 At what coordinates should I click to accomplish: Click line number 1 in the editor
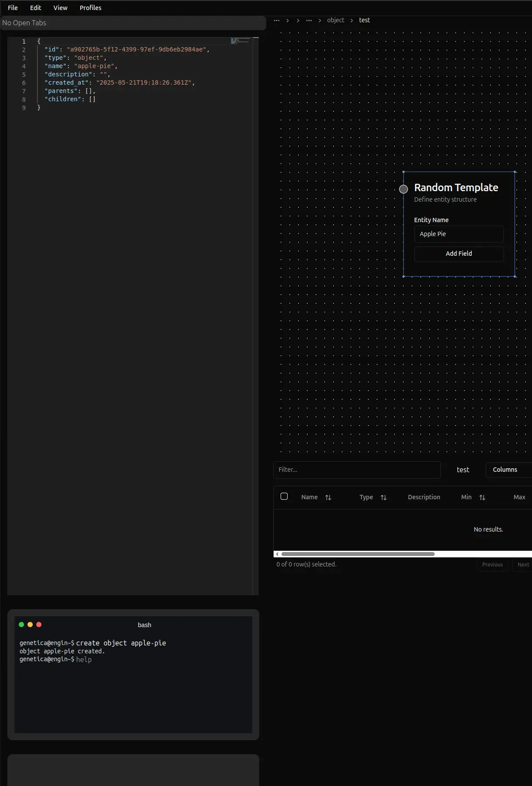pos(24,41)
